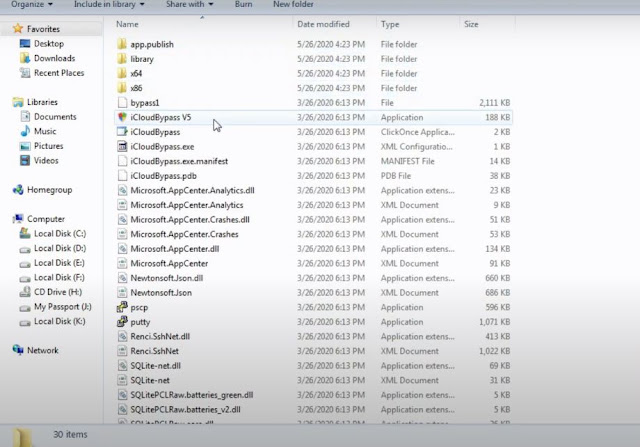Click the x86 folder icon
The image size is (640, 447).
122,88
